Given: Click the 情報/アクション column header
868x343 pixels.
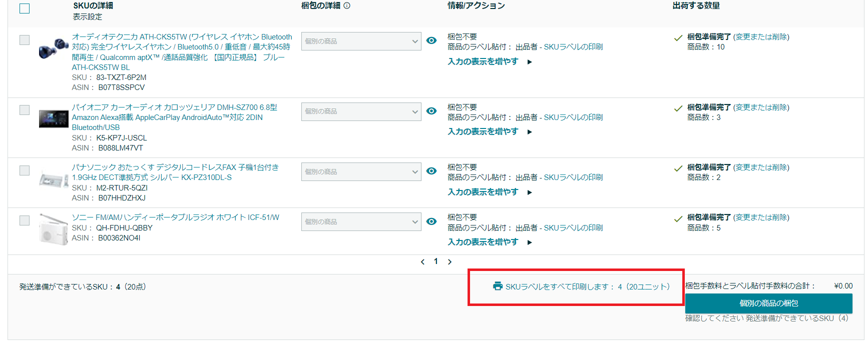Looking at the screenshot, I should pyautogui.click(x=476, y=5).
